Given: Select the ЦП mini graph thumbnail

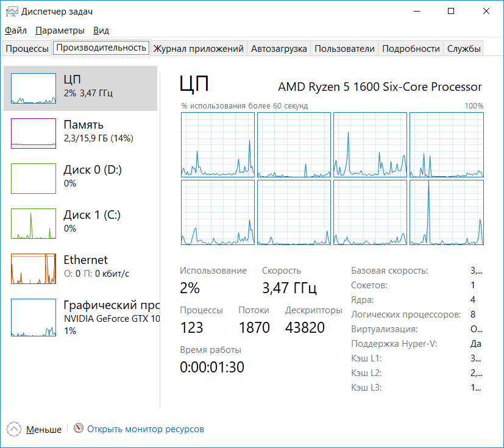Looking at the screenshot, I should 33,88.
